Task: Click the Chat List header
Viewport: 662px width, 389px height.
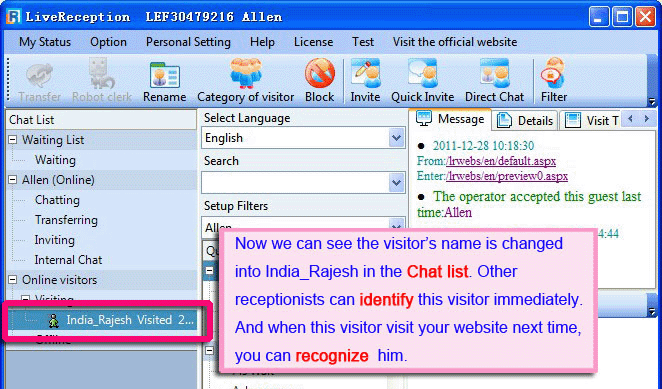Action: click(100, 120)
